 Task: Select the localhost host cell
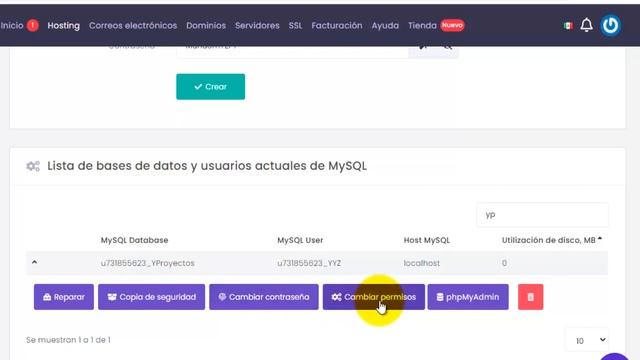pos(422,263)
